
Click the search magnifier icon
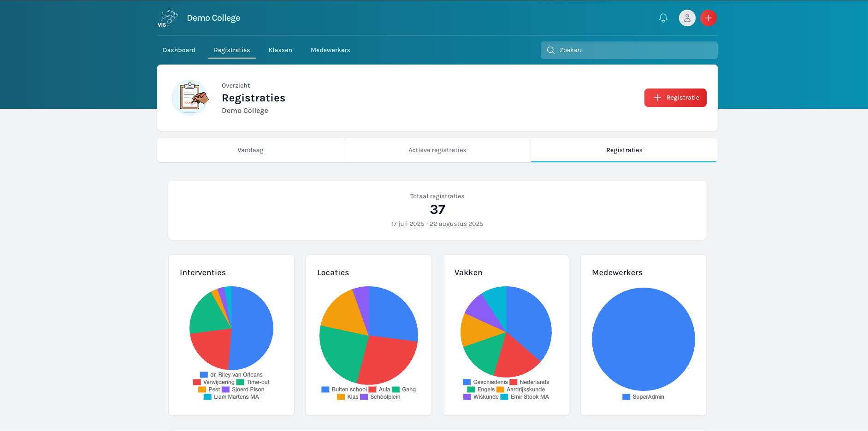[x=550, y=50]
